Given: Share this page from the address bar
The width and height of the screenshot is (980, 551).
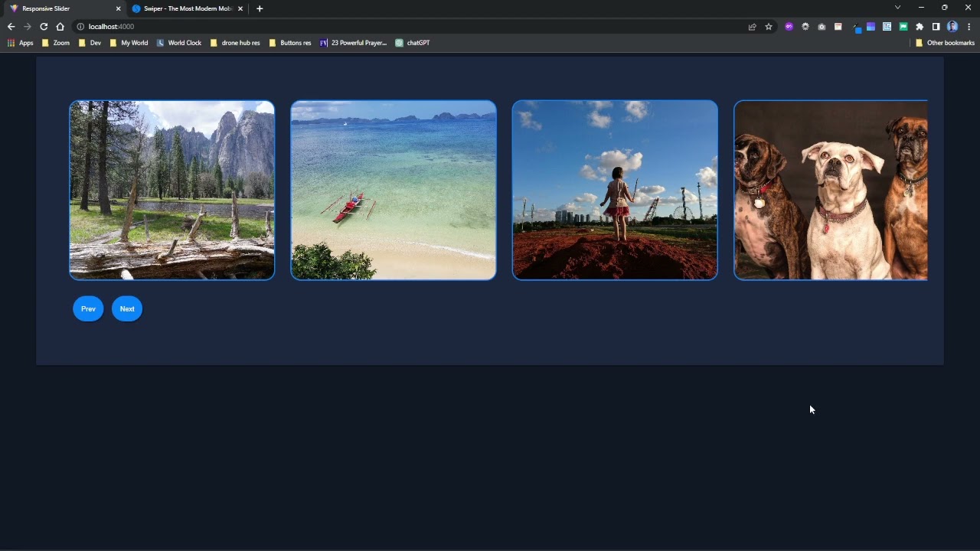Looking at the screenshot, I should 752,27.
